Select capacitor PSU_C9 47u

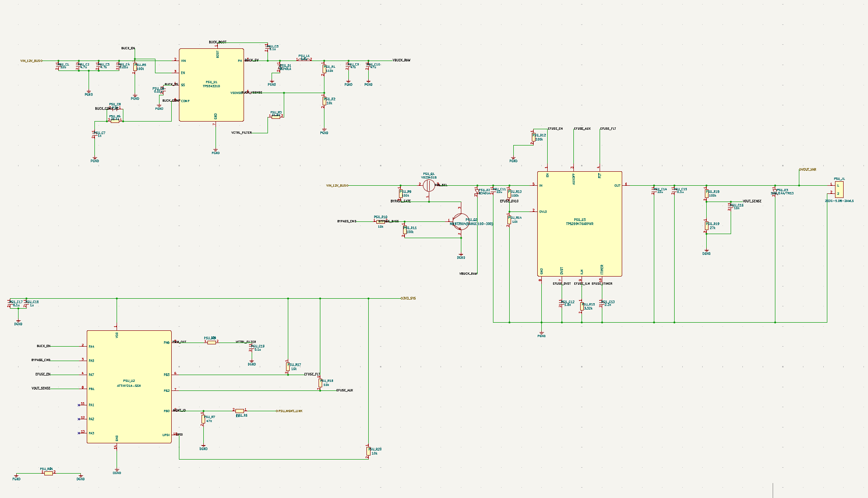click(x=348, y=66)
